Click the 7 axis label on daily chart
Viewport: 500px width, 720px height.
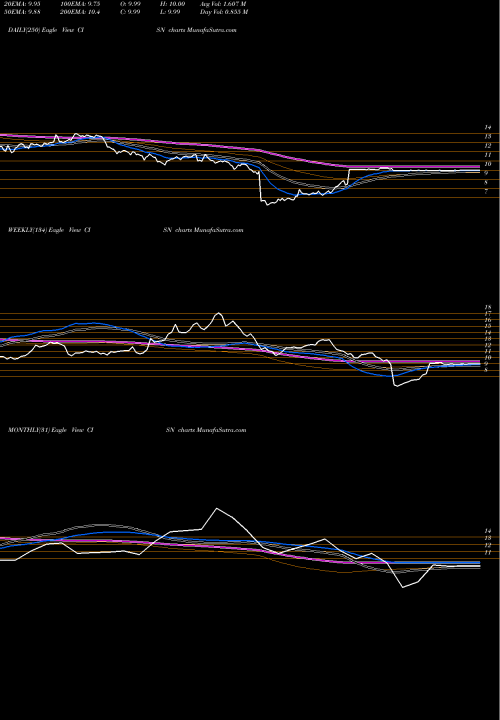(486, 191)
